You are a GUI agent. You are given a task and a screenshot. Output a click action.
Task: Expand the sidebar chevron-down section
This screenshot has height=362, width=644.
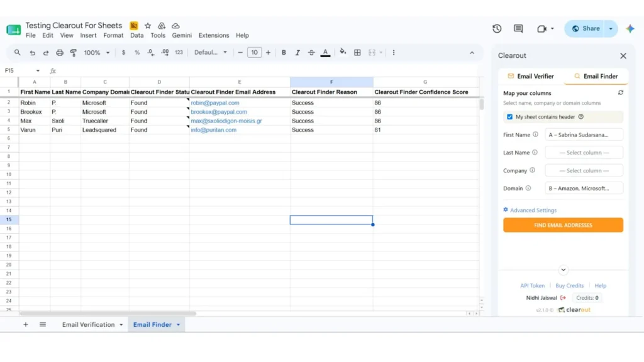pos(563,270)
